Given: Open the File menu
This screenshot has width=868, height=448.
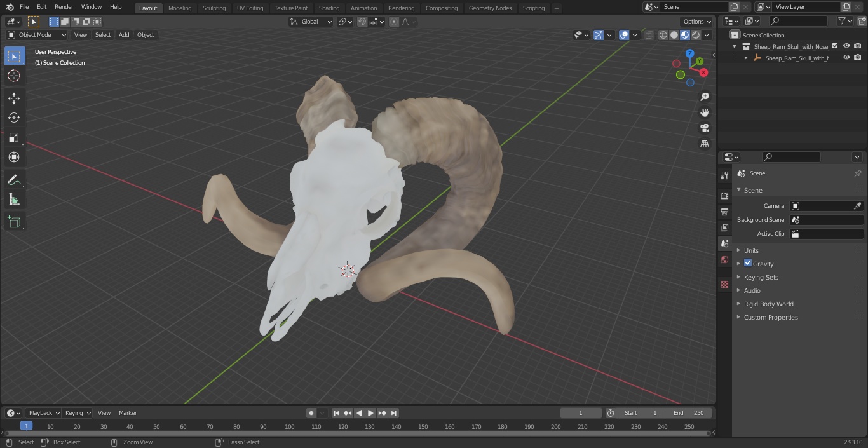Looking at the screenshot, I should tap(24, 7).
